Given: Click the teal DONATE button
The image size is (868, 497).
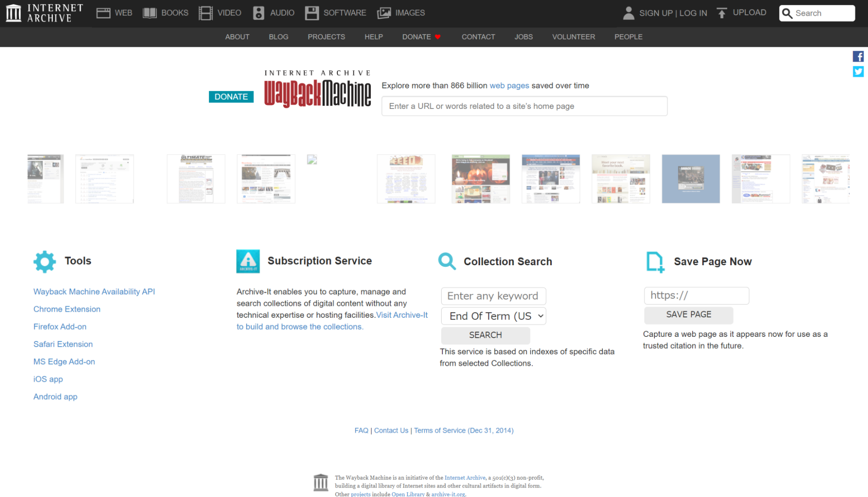Looking at the screenshot, I should tap(231, 97).
